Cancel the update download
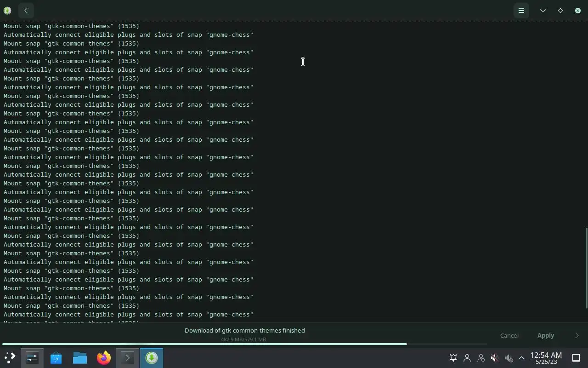This screenshot has height=368, width=588. pyautogui.click(x=509, y=335)
